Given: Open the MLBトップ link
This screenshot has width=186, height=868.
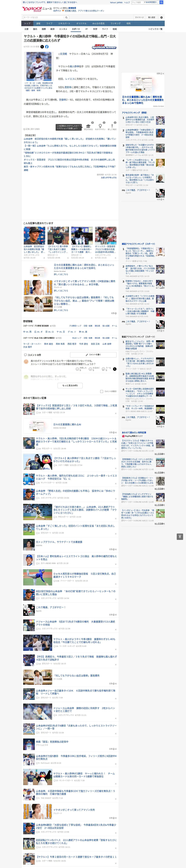Looking at the screenshot, I should pos(76,338).
